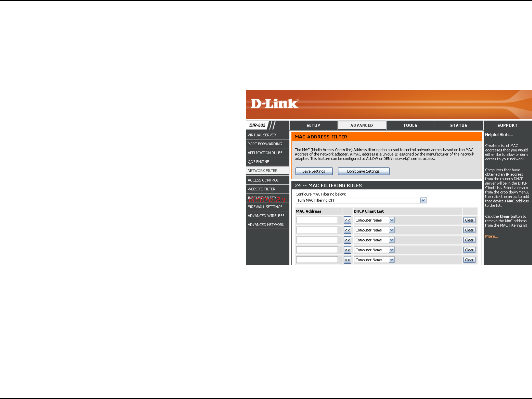
Task: Expand first row Computer Name dropdown
Action: pos(374,220)
